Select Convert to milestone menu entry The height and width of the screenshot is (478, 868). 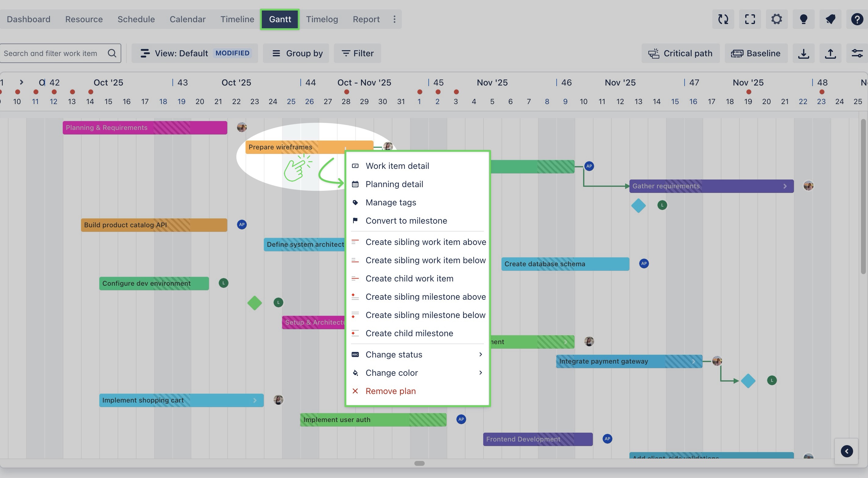pos(406,221)
